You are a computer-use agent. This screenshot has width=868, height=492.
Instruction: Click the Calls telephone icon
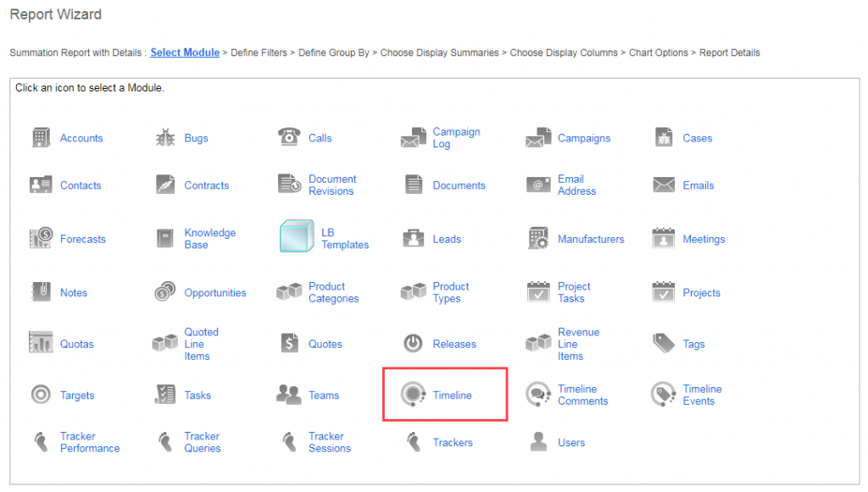click(289, 138)
